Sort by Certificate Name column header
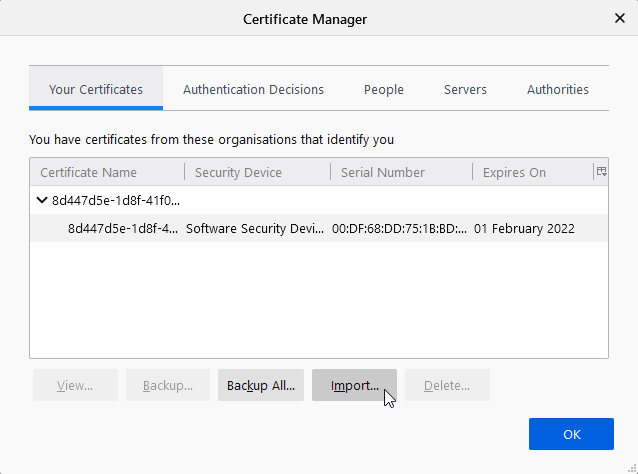Viewport: 638px width, 474px height. 107,172
